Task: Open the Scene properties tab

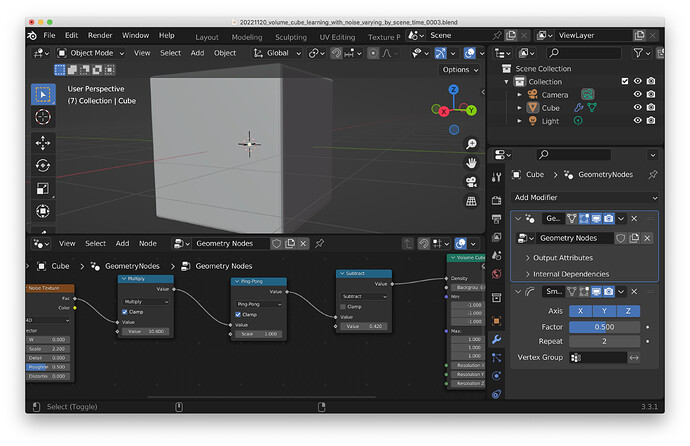Action: (x=496, y=256)
